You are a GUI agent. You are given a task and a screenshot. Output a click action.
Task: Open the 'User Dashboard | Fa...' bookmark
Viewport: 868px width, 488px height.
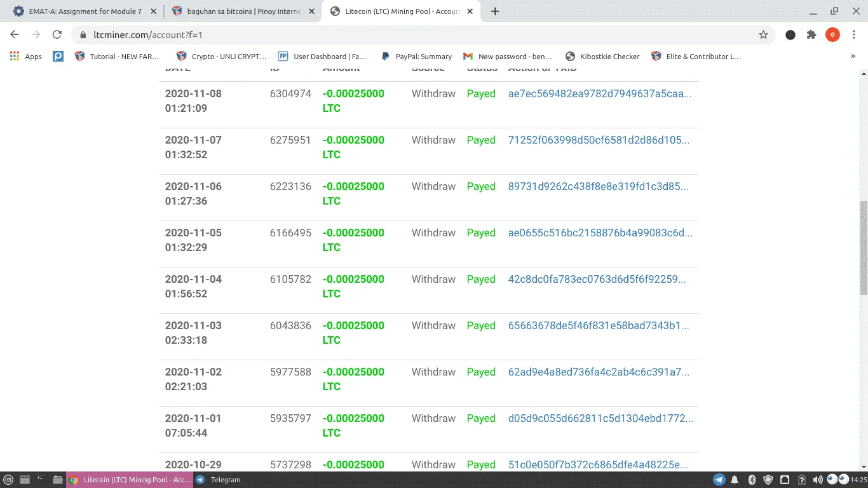tap(322, 57)
